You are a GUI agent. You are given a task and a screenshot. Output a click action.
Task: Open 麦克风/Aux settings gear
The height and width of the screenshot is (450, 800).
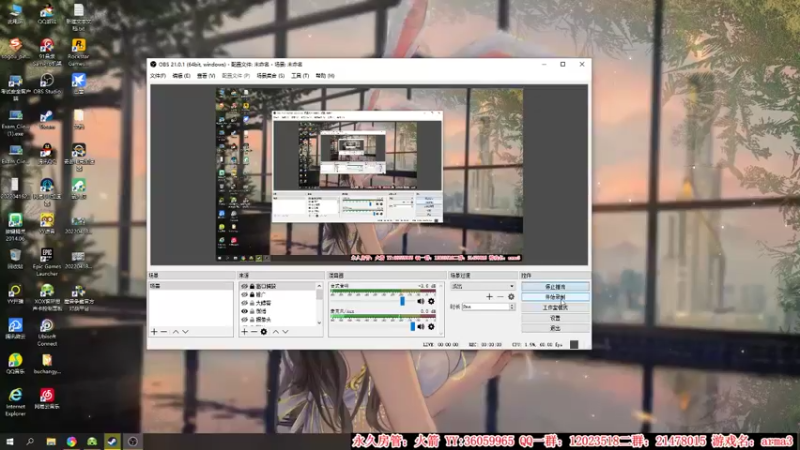pyautogui.click(x=431, y=327)
